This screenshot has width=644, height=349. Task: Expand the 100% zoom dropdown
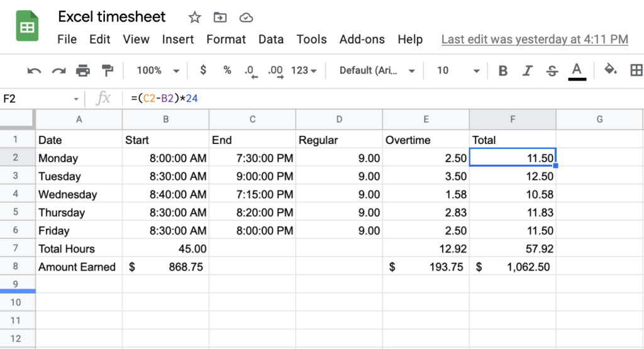(x=158, y=71)
